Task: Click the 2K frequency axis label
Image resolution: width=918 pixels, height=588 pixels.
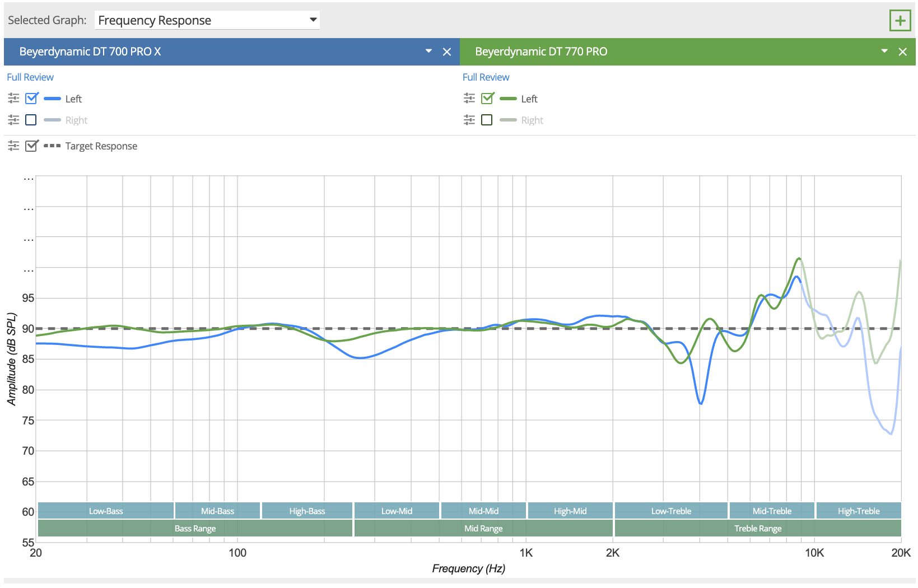Action: pyautogui.click(x=613, y=553)
